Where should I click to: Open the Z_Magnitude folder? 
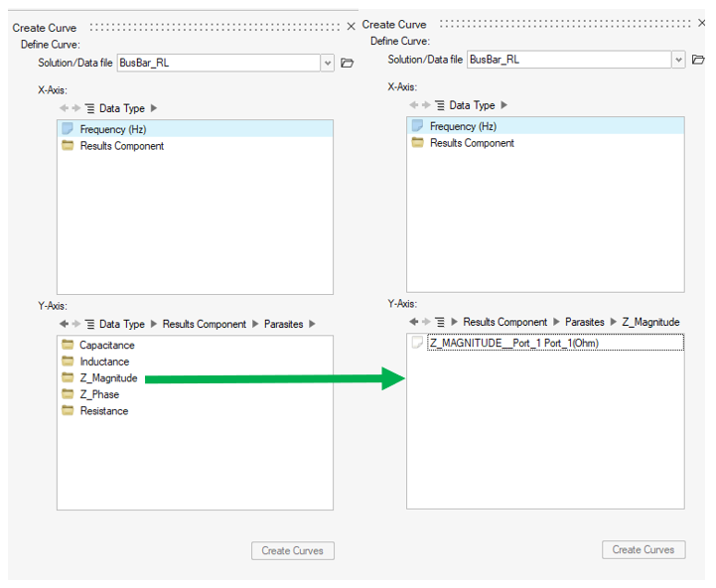click(x=108, y=378)
